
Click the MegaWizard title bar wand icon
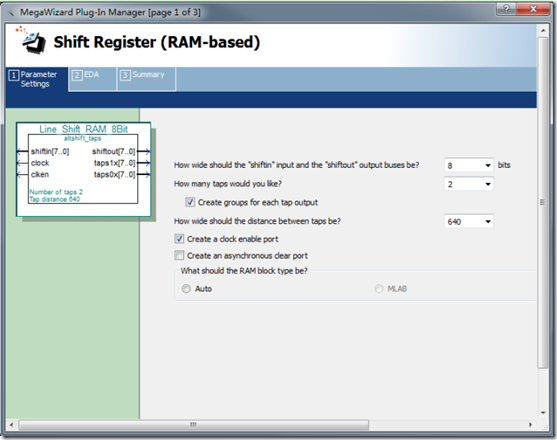coord(12,13)
